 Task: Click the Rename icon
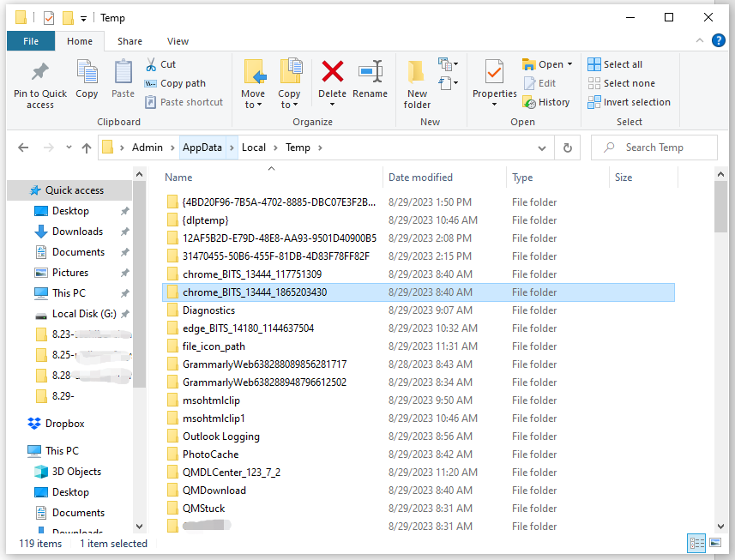click(x=371, y=71)
